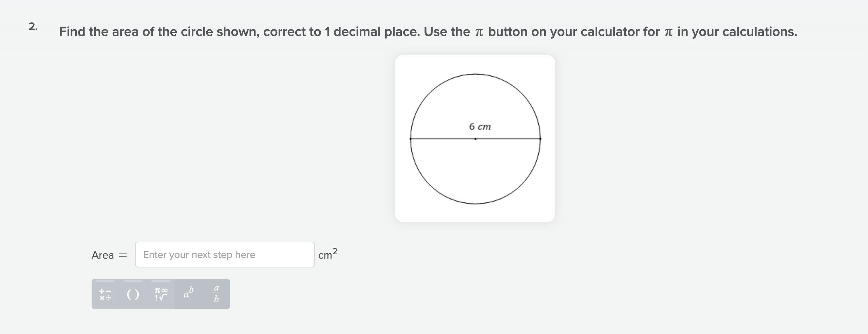Click the left endpoint of the diameter
868x334 pixels.
(x=411, y=139)
